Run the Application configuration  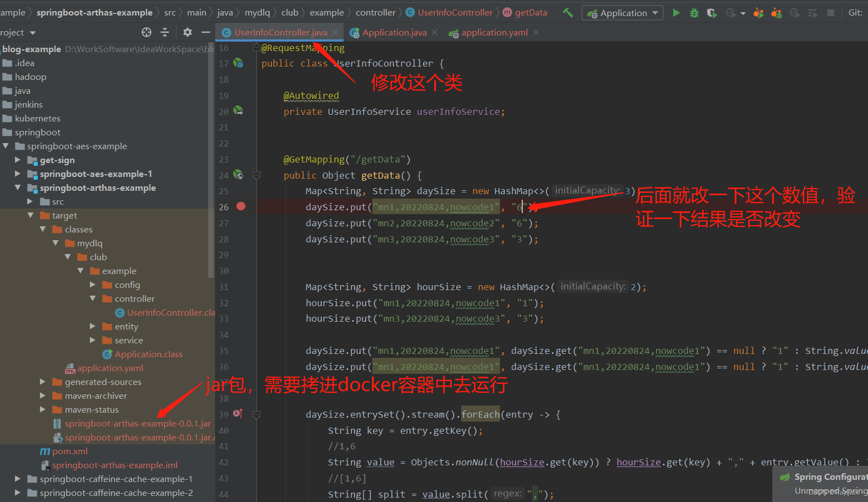(676, 12)
